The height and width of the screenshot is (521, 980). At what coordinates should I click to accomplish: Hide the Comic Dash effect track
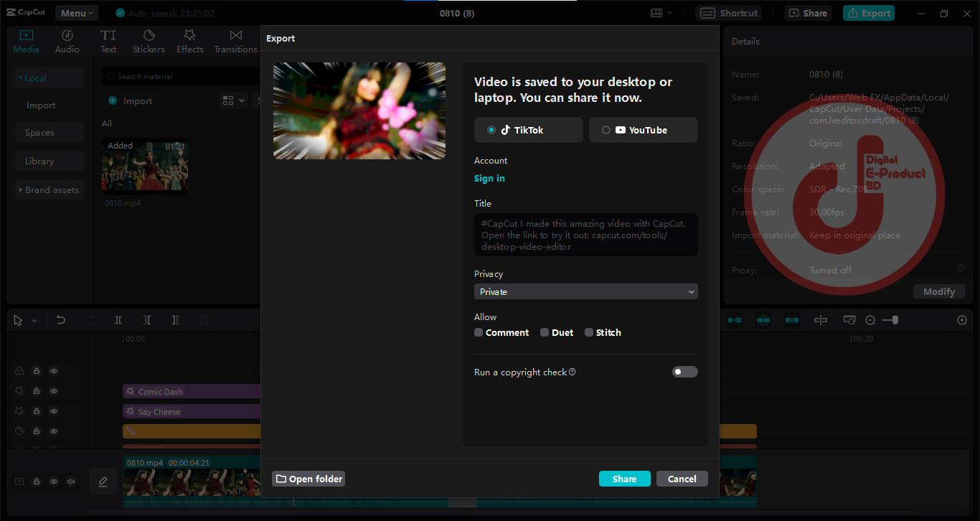(54, 391)
